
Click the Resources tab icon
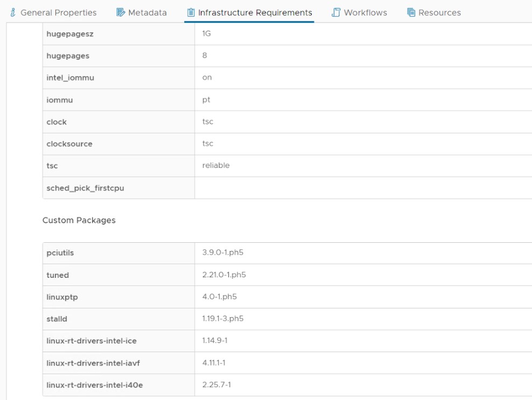411,12
